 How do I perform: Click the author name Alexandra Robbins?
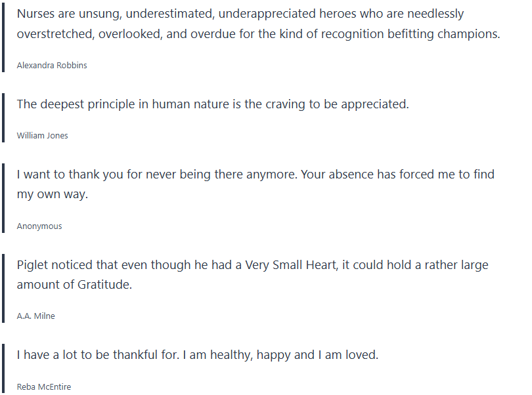click(x=52, y=65)
